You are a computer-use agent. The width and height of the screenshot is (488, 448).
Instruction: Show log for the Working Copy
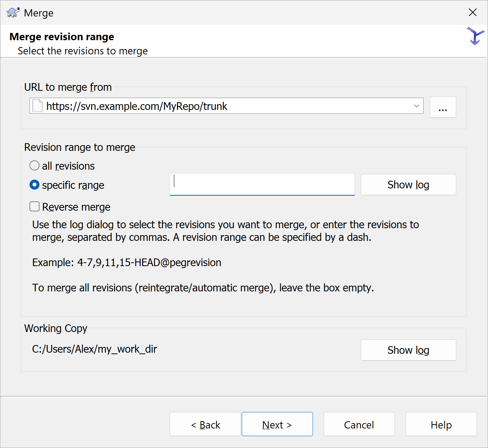coord(408,350)
